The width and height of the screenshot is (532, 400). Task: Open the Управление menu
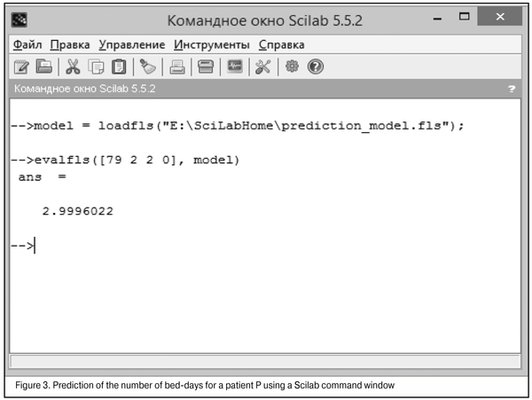tap(131, 44)
